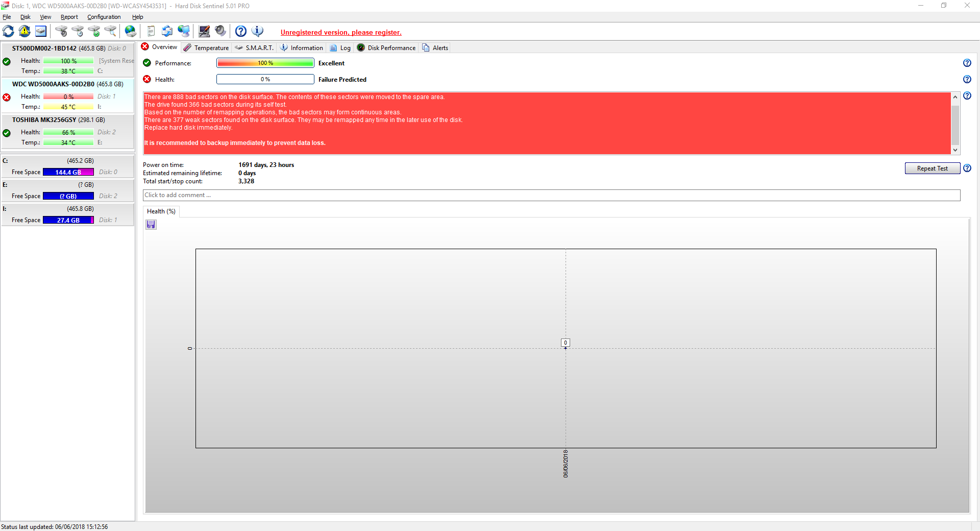This screenshot has height=531, width=980.
Task: Open the View menu
Action: [45, 17]
